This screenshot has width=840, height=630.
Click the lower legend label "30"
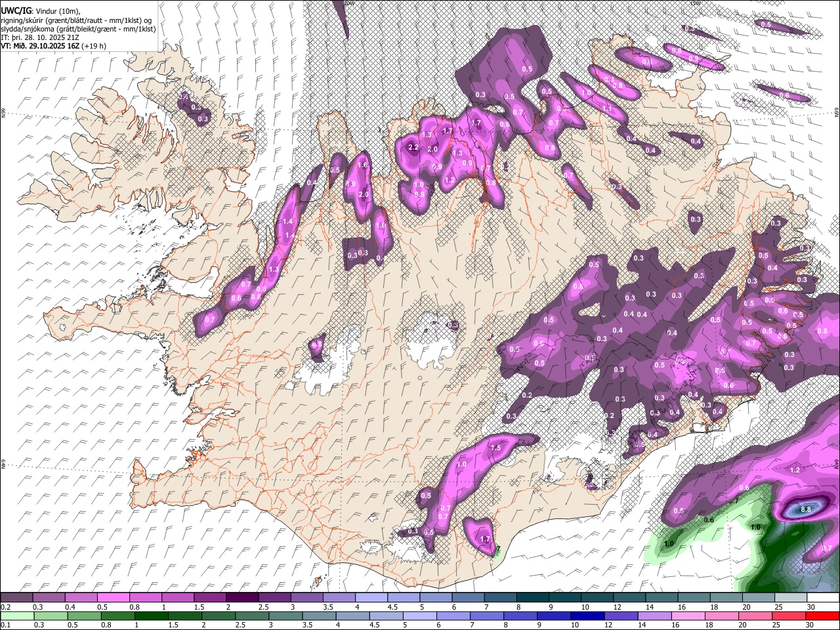point(811,625)
